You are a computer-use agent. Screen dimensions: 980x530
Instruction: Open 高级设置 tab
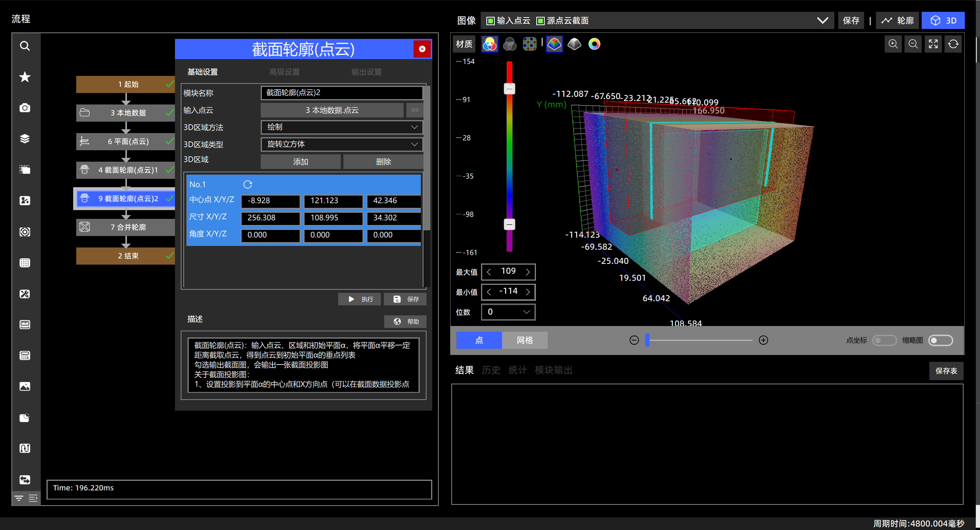pos(284,72)
